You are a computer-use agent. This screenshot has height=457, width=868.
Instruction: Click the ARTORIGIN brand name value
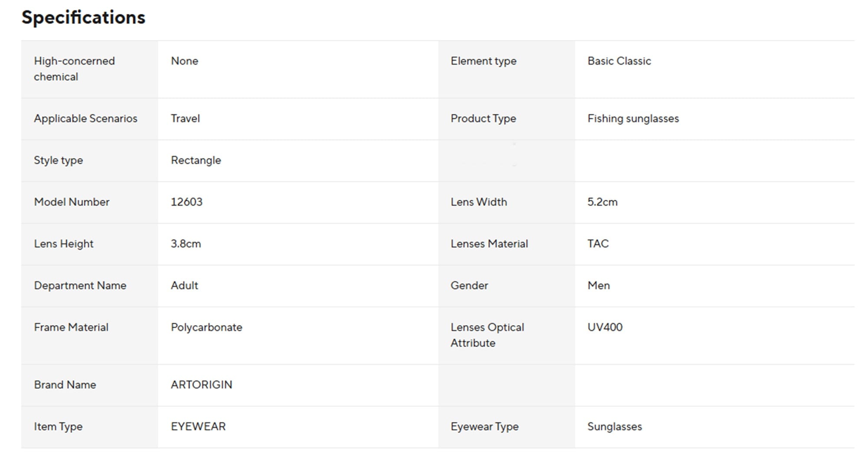(x=201, y=384)
